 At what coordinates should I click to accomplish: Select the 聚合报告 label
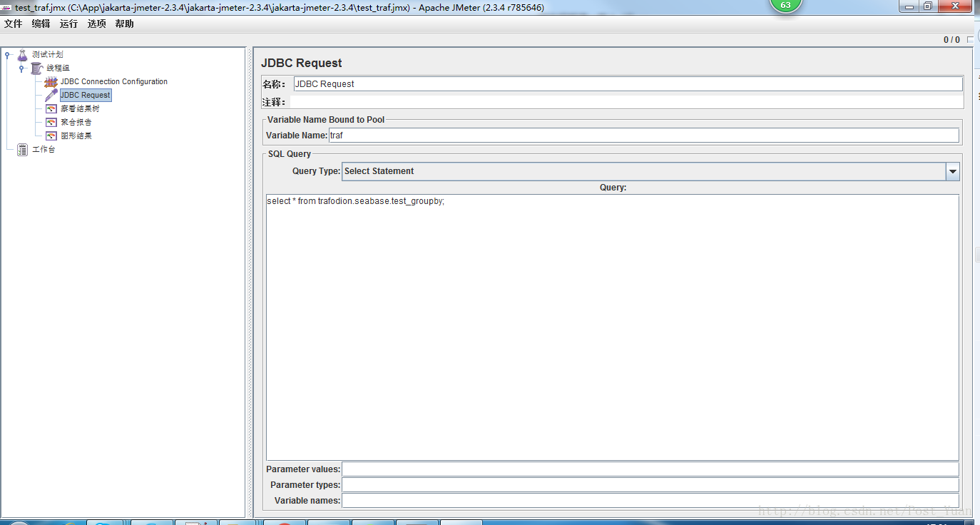[76, 122]
